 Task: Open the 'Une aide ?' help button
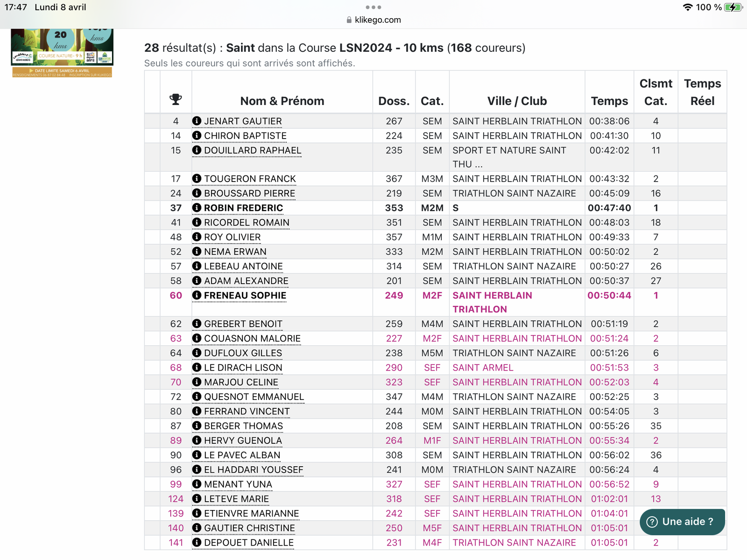682,522
